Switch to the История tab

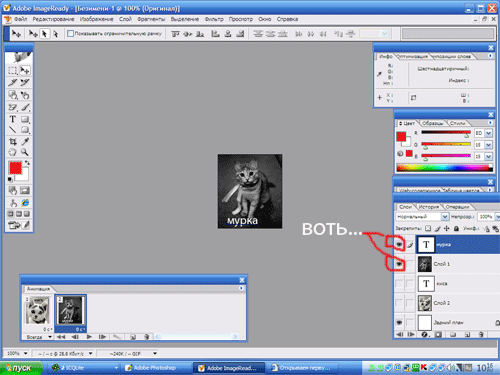coord(429,207)
